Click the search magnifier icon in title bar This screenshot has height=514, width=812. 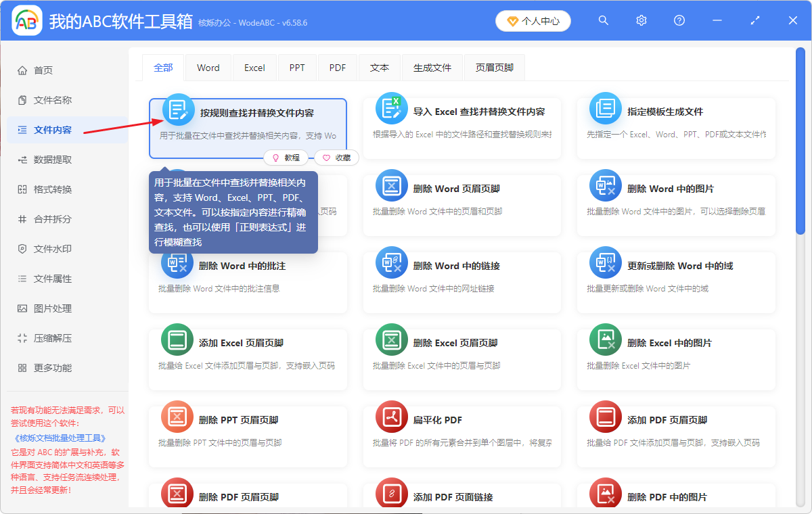pos(603,20)
